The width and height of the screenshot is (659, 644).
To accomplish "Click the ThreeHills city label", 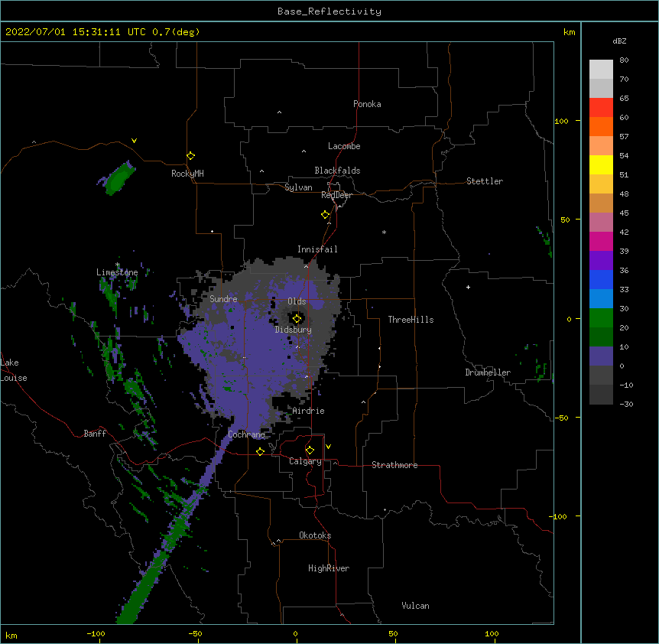I will click(411, 320).
